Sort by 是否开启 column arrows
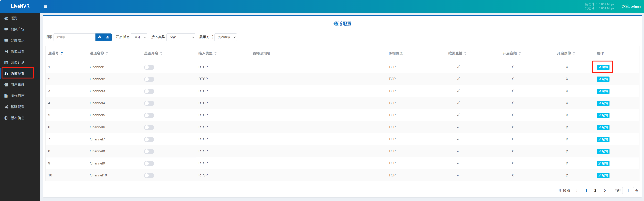The image size is (644, 201). click(161, 53)
